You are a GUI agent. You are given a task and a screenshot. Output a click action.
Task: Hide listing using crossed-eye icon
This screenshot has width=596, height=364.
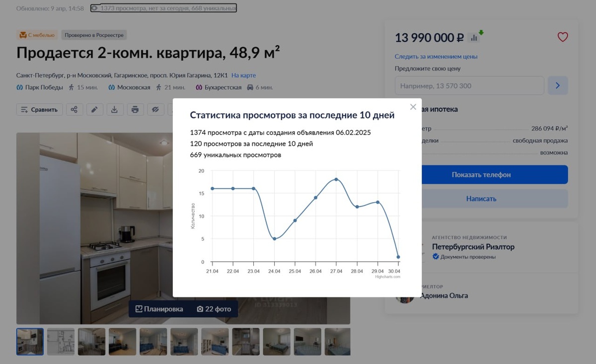pyautogui.click(x=155, y=110)
